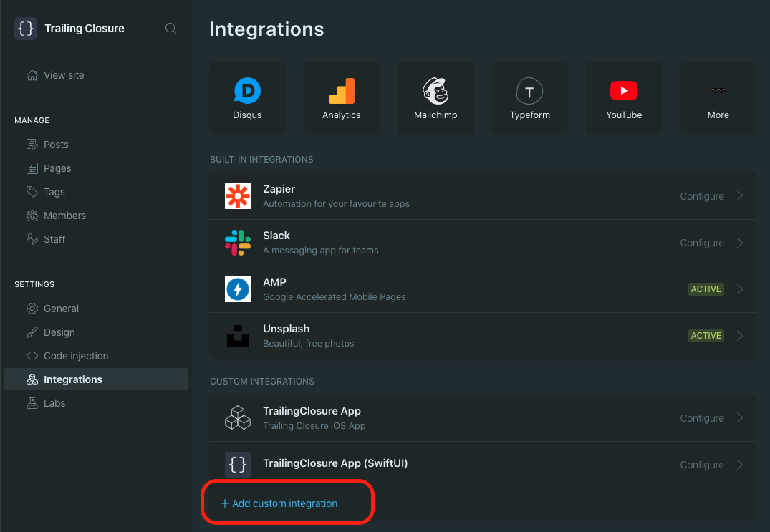Image resolution: width=770 pixels, height=532 pixels.
Task: Open the YouTube integration card
Action: 624,98
